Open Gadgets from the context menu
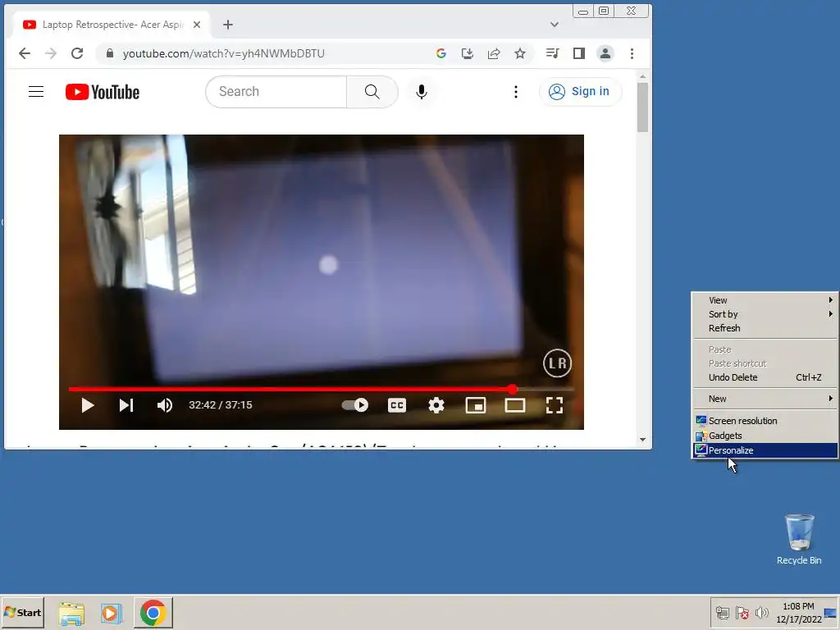840x630 pixels. coord(765,436)
